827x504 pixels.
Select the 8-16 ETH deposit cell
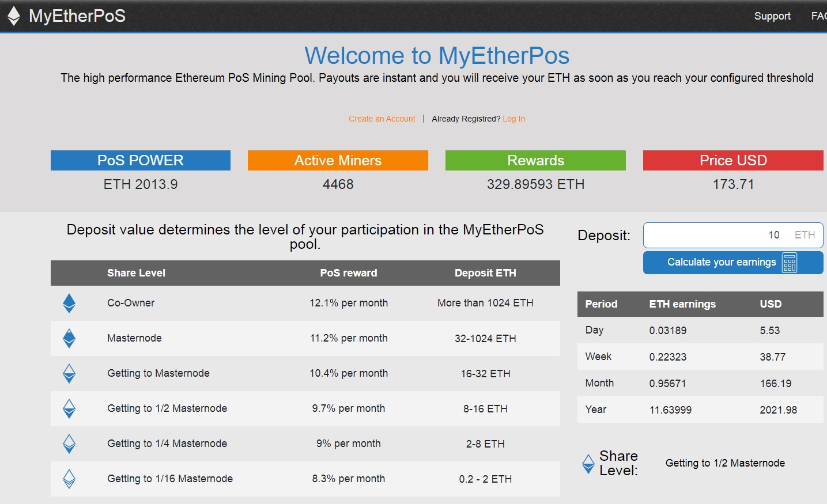point(485,409)
